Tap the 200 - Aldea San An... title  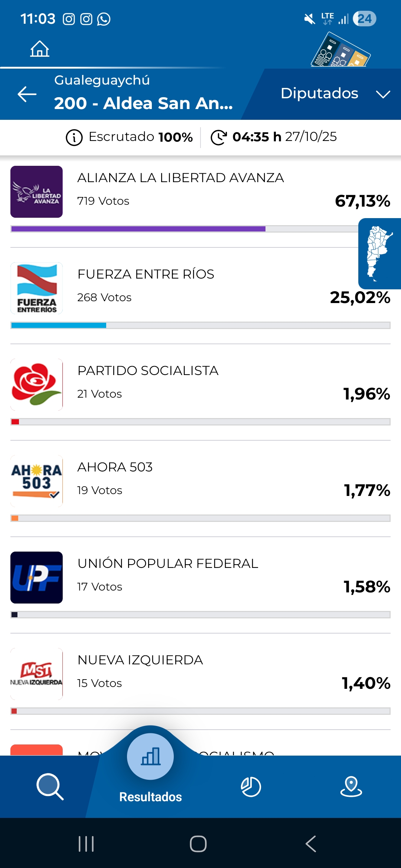click(143, 103)
